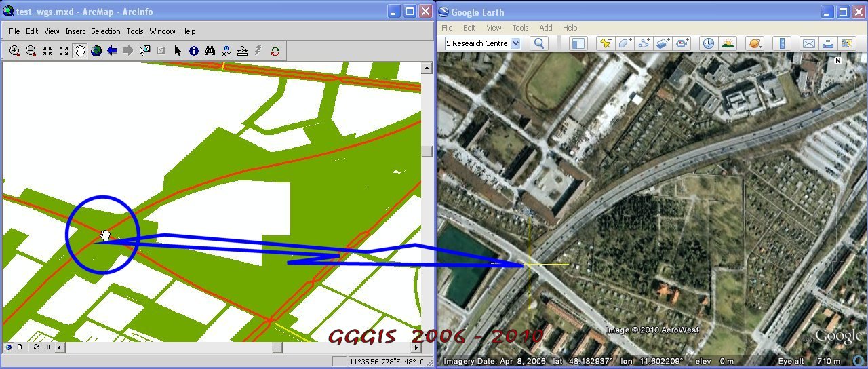Click the Eye alt 710 m readout
This screenshot has height=369, width=868.
click(x=810, y=361)
